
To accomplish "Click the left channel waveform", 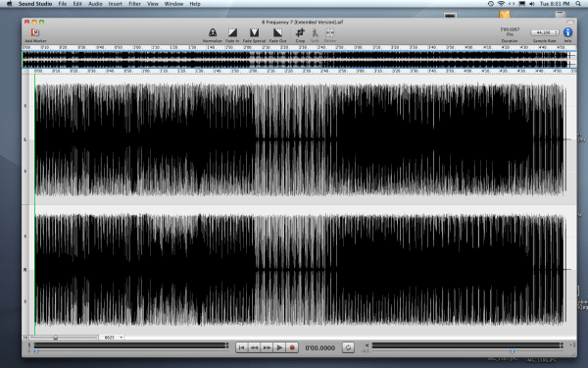I will tap(300, 139).
